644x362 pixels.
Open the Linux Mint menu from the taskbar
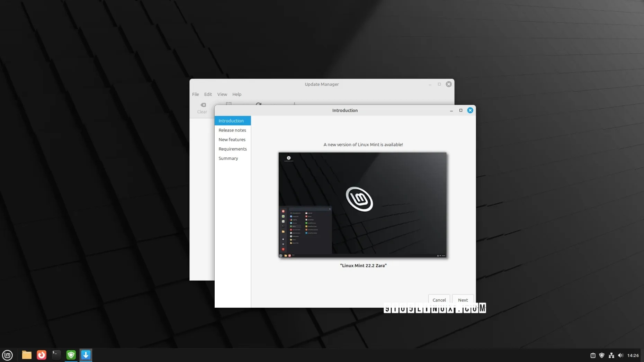click(x=7, y=355)
